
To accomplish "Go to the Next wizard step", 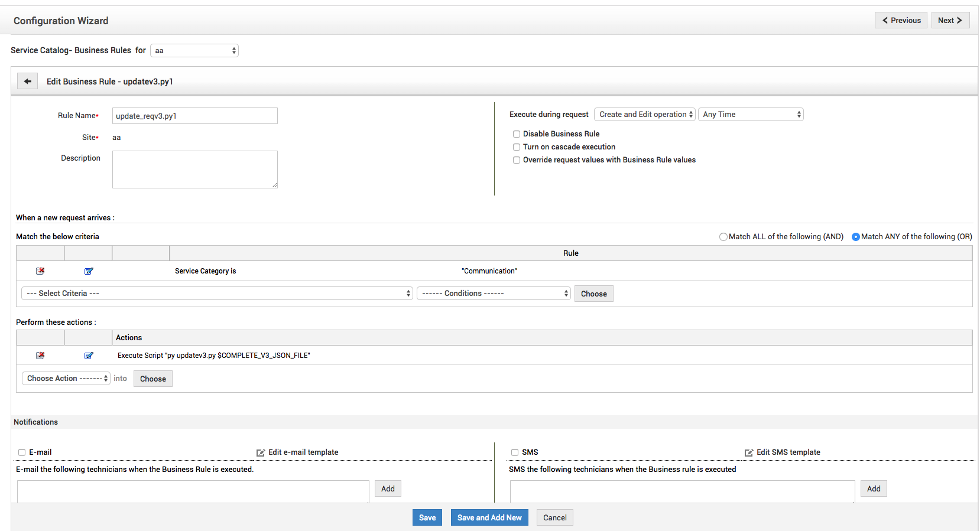I will [x=950, y=20].
